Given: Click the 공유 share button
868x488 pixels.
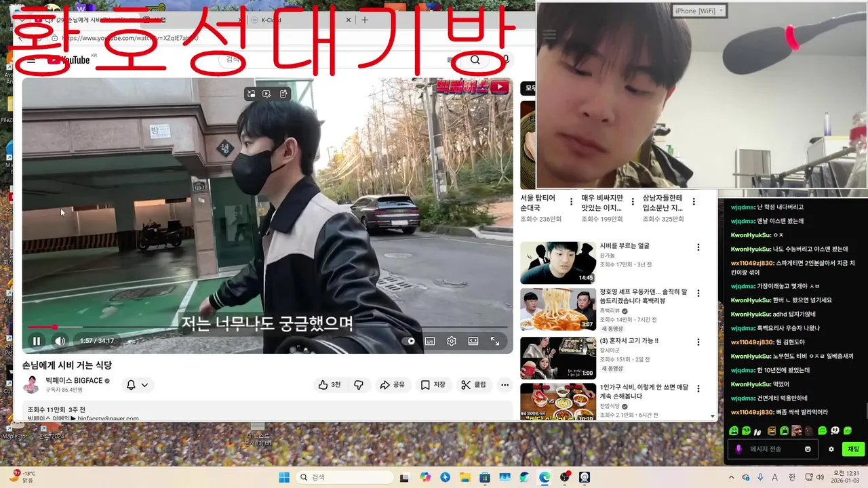Looking at the screenshot, I should pos(392,385).
